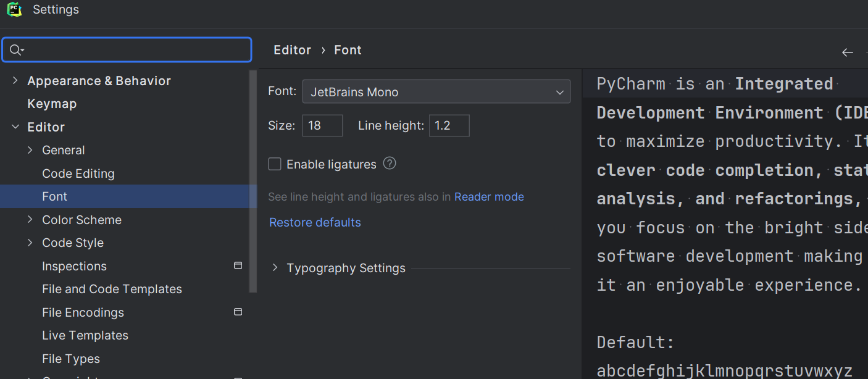Image resolution: width=868 pixels, height=379 pixels.
Task: Click the PyCharm logo icon in title bar
Action: 14,9
